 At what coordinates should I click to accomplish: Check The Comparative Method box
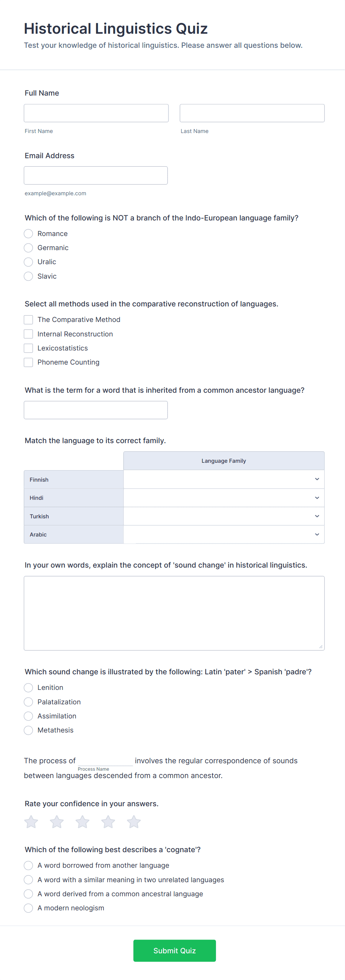coord(28,319)
